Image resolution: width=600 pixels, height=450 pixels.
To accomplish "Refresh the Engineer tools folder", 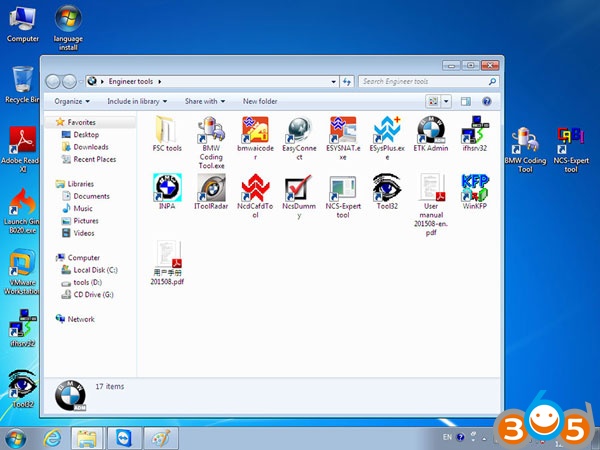I will pyautogui.click(x=347, y=82).
